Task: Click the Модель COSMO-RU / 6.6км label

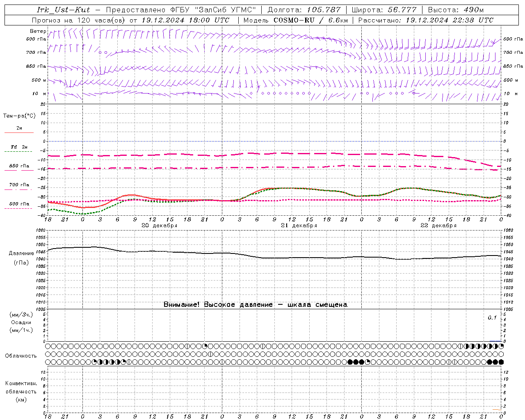Action: coord(296,20)
